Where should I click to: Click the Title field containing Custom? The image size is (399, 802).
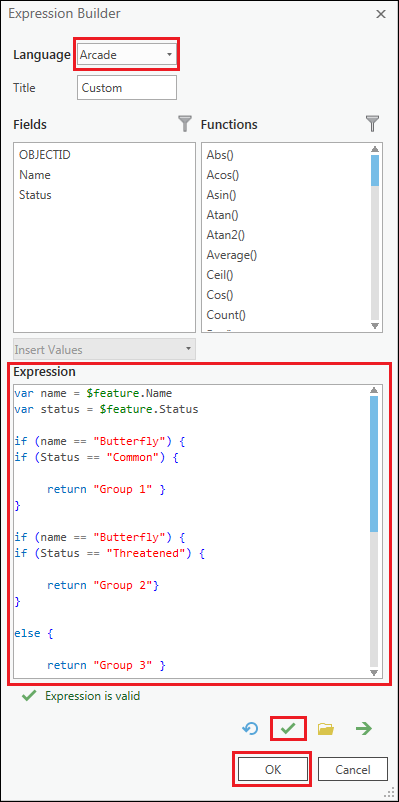tap(127, 87)
